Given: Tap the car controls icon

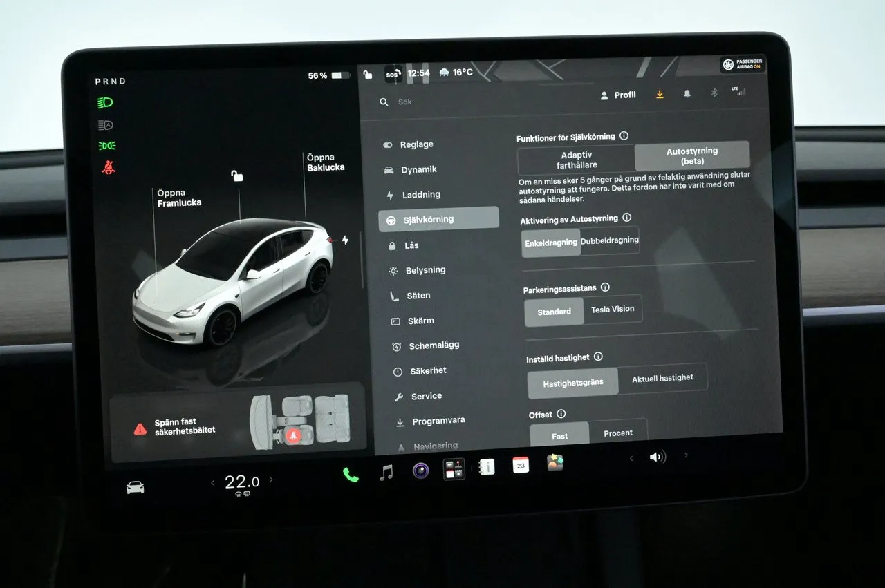Looking at the screenshot, I should (x=136, y=488).
